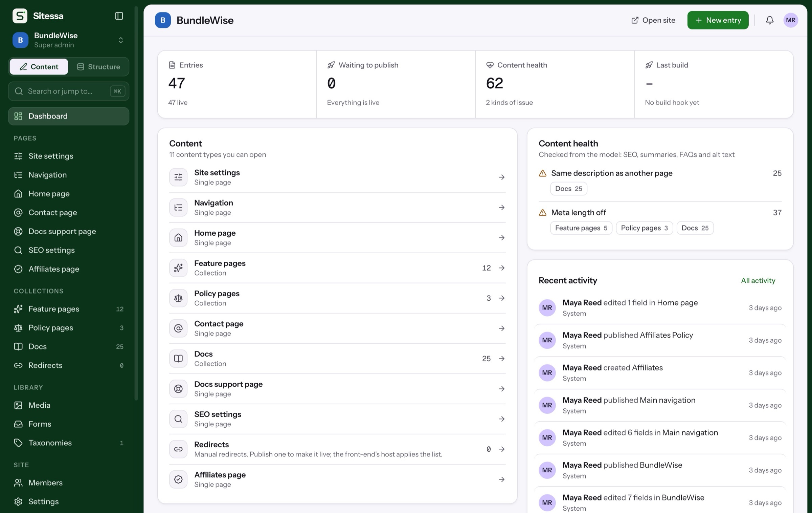Viewport: 812px width, 513px height.
Task: Open the All activity link
Action: 758,280
